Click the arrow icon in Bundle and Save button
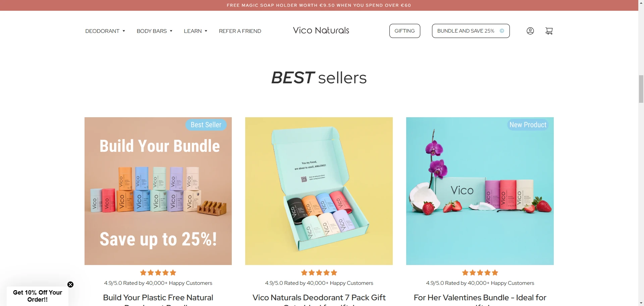644x306 pixels. [x=502, y=31]
